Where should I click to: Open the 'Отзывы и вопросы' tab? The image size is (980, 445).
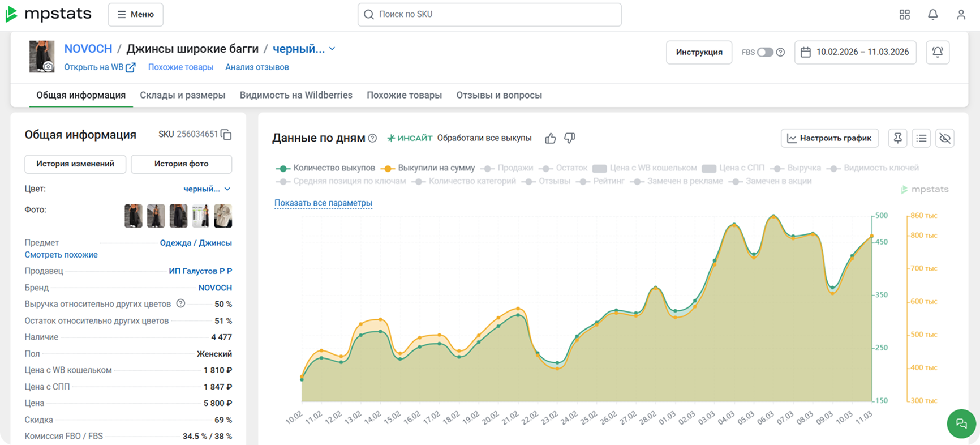pyautogui.click(x=499, y=95)
